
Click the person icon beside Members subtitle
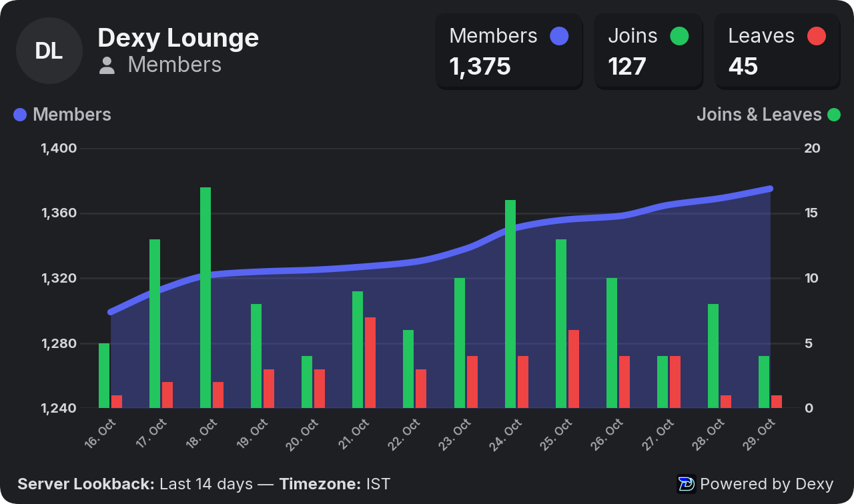(107, 65)
